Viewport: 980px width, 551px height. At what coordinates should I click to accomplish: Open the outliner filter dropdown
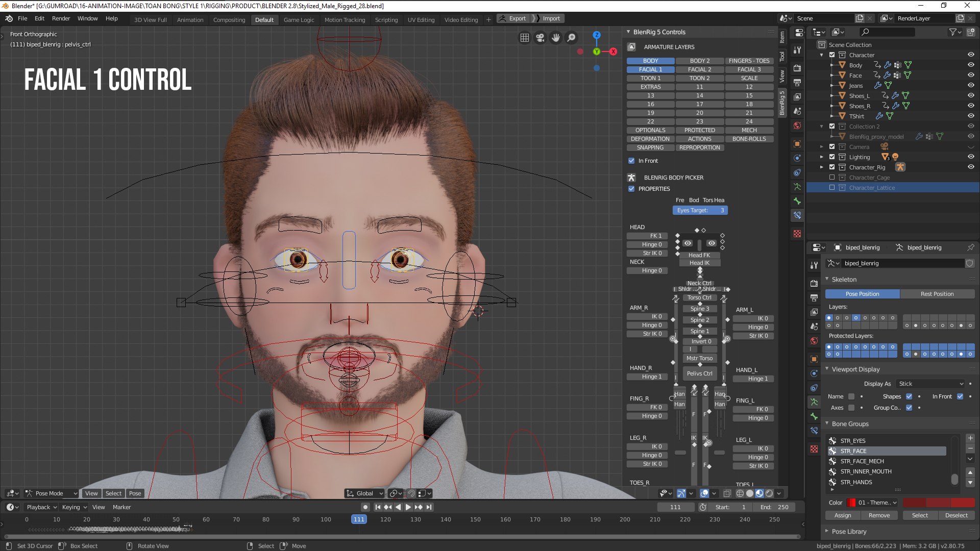[x=954, y=32]
